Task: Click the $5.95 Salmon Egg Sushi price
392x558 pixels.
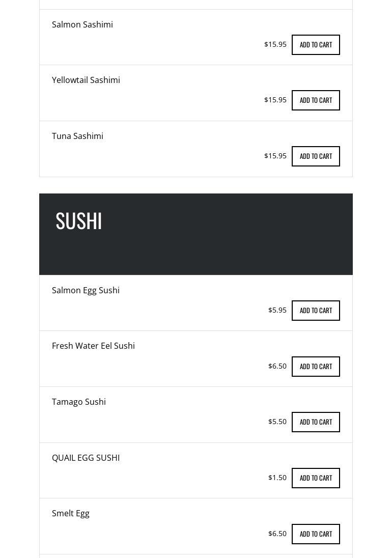Action: [x=277, y=310]
